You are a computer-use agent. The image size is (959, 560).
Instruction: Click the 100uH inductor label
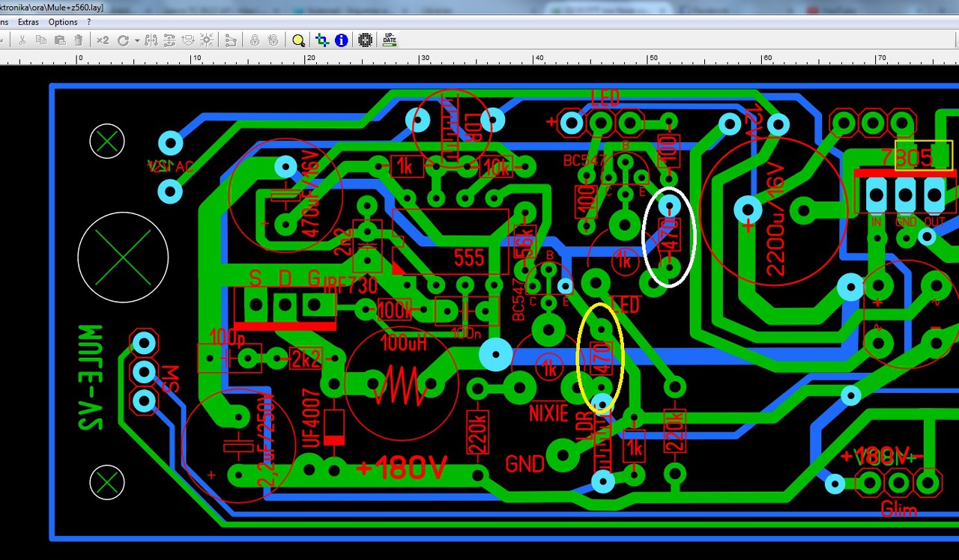pyautogui.click(x=404, y=344)
